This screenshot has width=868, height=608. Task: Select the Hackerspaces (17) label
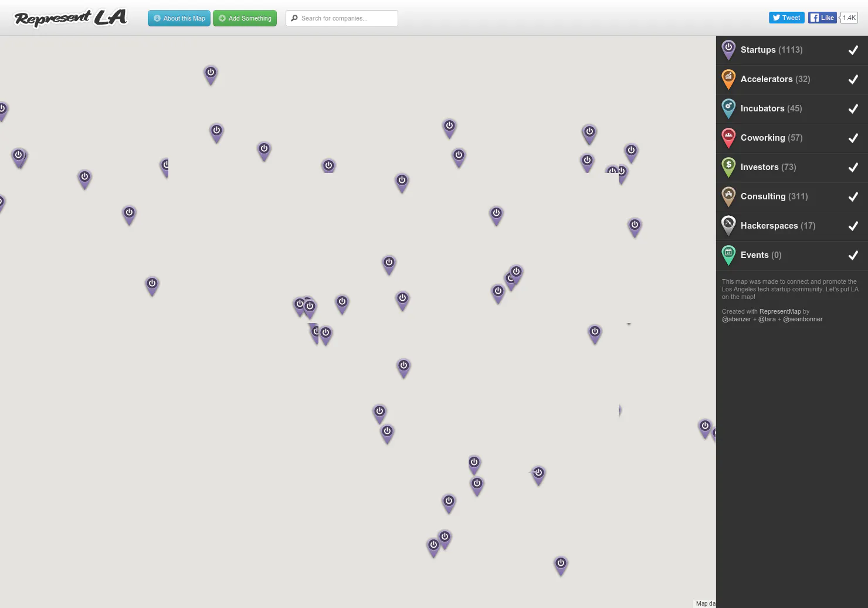click(778, 226)
